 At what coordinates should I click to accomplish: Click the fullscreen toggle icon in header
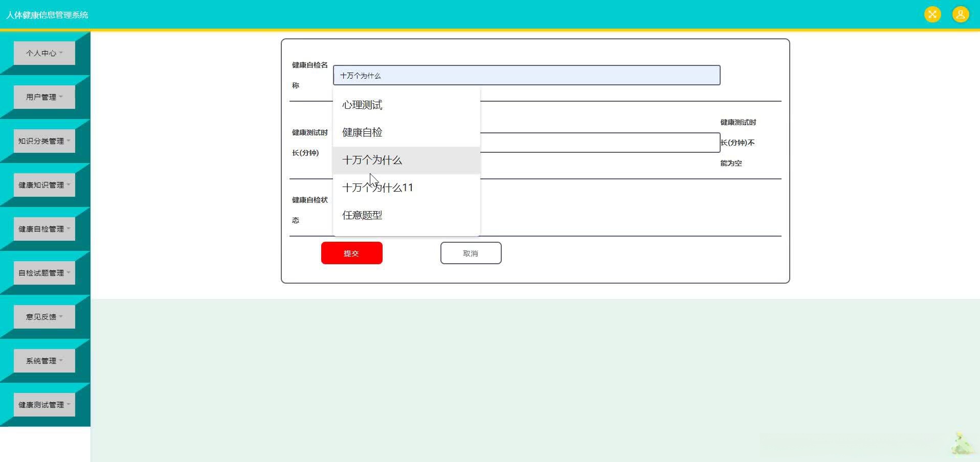tap(932, 14)
